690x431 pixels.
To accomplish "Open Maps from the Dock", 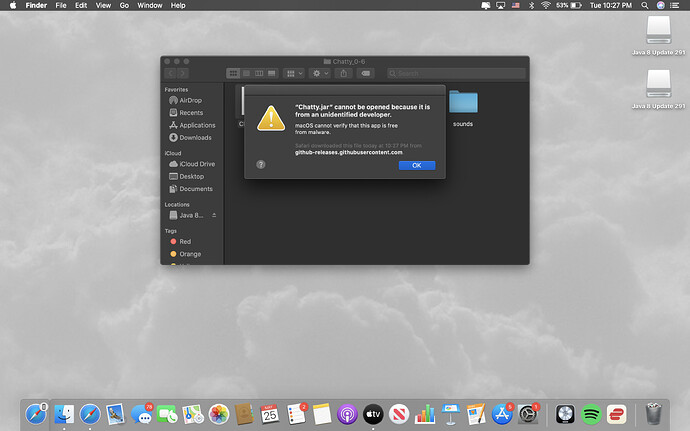I will coord(193,414).
